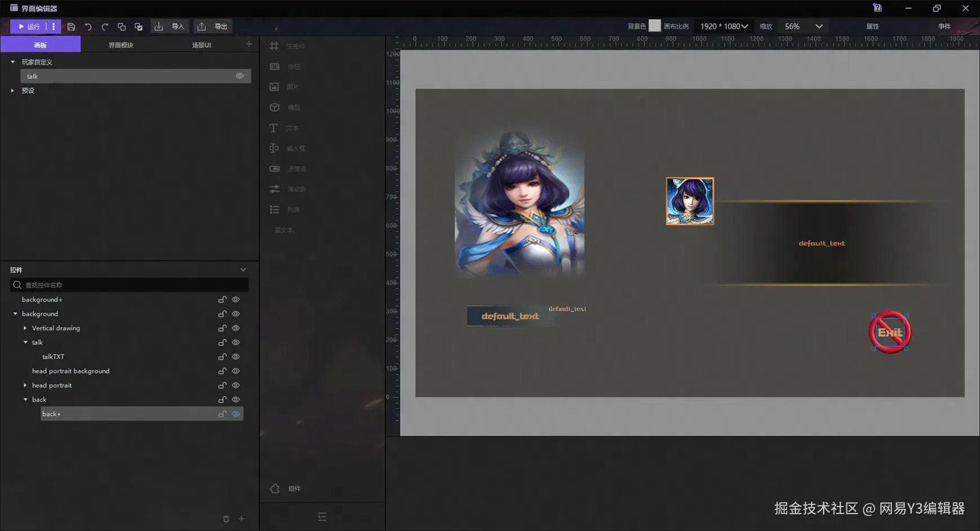The width and height of the screenshot is (980, 531).
Task: Select the 进度条 progress bar widget tool
Action: tap(287, 169)
